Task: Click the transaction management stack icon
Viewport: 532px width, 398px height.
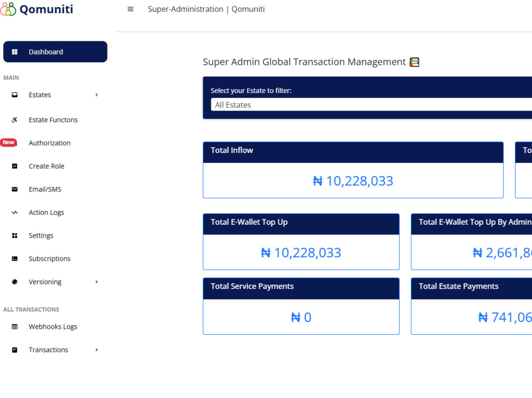Action: coord(414,62)
